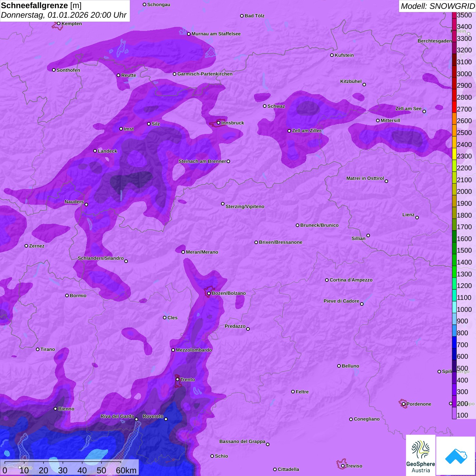Click the 3500 legend value
The image size is (476, 476).
click(x=464, y=15)
